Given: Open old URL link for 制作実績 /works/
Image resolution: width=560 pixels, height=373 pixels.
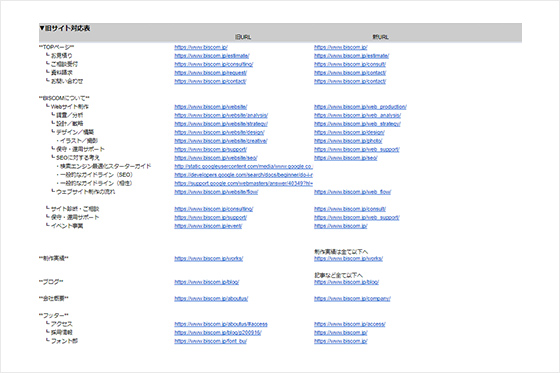Looking at the screenshot, I should 209,259.
